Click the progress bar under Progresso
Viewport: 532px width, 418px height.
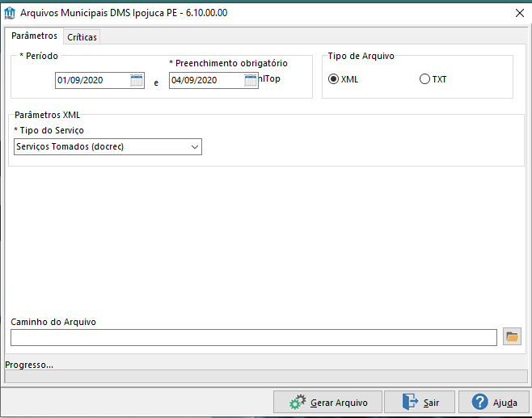click(x=266, y=376)
